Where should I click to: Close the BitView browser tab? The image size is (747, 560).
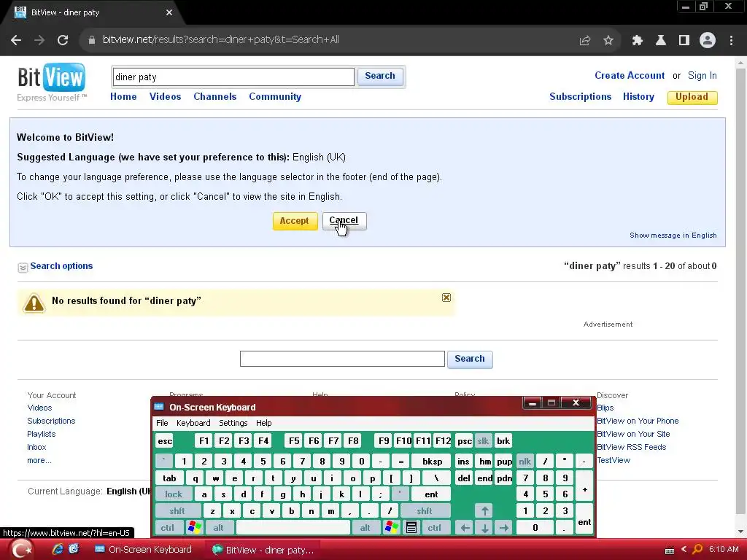pyautogui.click(x=169, y=12)
